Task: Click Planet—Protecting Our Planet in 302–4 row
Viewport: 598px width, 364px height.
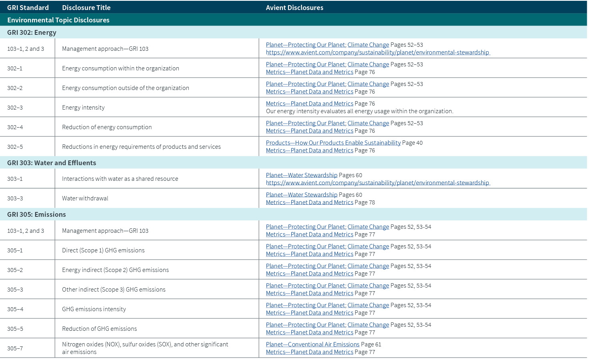Action: pos(305,123)
